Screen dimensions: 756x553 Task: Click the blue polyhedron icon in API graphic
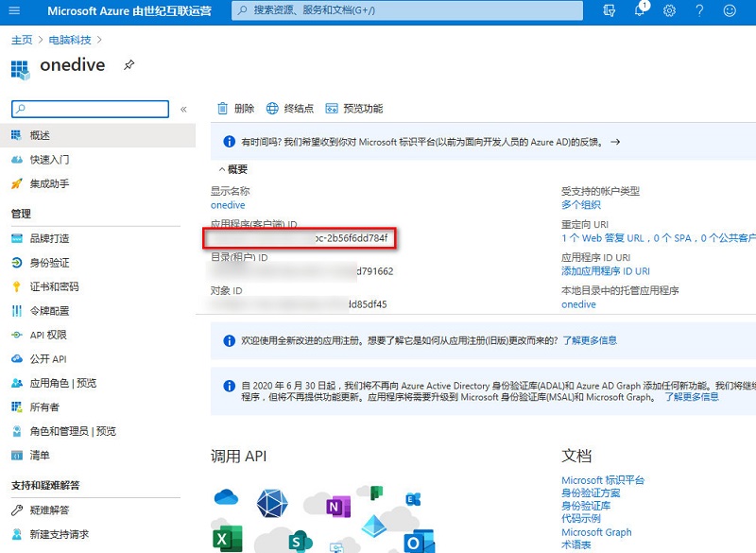(x=272, y=503)
